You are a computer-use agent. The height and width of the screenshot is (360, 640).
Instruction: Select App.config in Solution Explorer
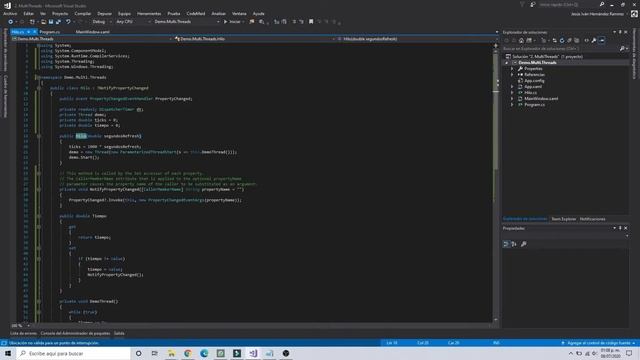tap(534, 80)
